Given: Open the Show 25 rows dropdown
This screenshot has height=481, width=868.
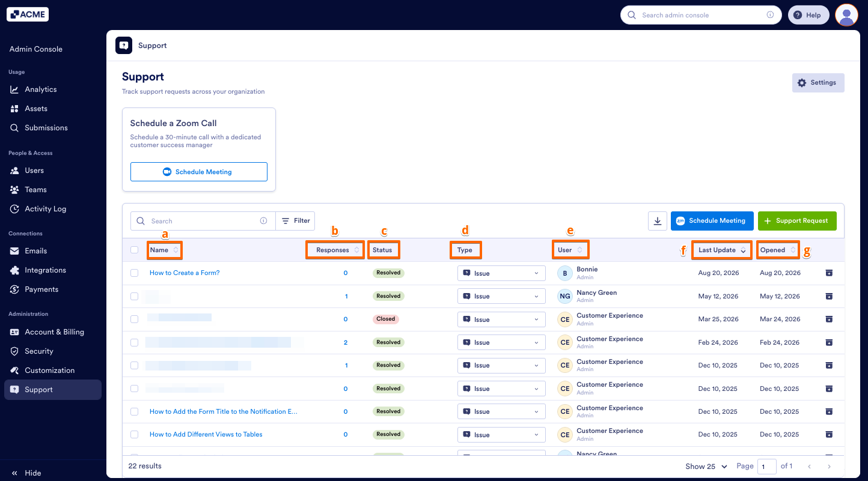Looking at the screenshot, I should (x=706, y=467).
